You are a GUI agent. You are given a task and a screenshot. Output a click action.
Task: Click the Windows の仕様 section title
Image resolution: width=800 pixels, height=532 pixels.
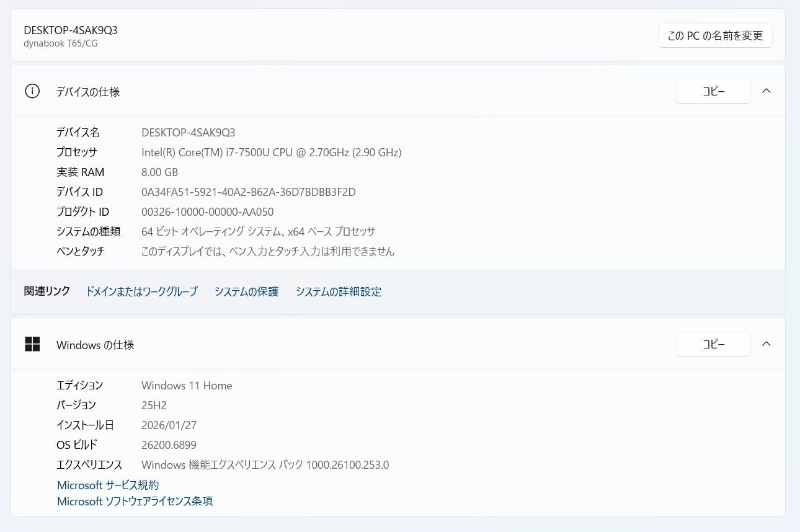click(x=96, y=345)
